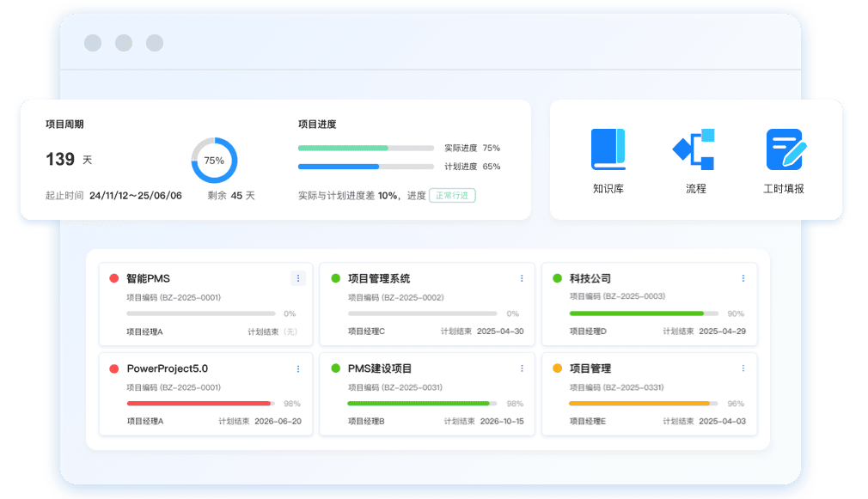Click the 项目经理E manager name
868x499 pixels.
pos(587,421)
